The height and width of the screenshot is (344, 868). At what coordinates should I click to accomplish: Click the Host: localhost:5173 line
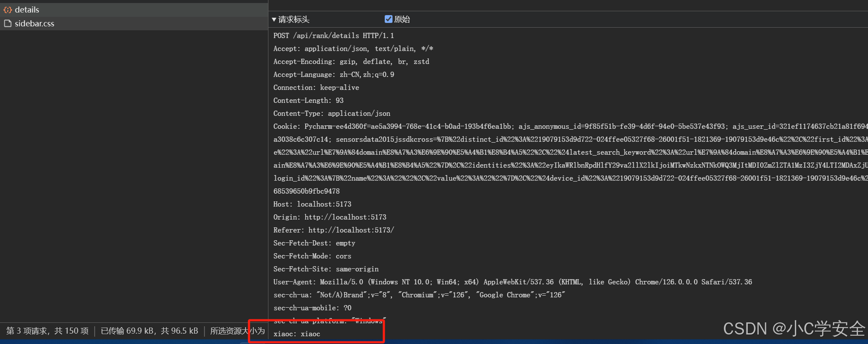(x=312, y=204)
